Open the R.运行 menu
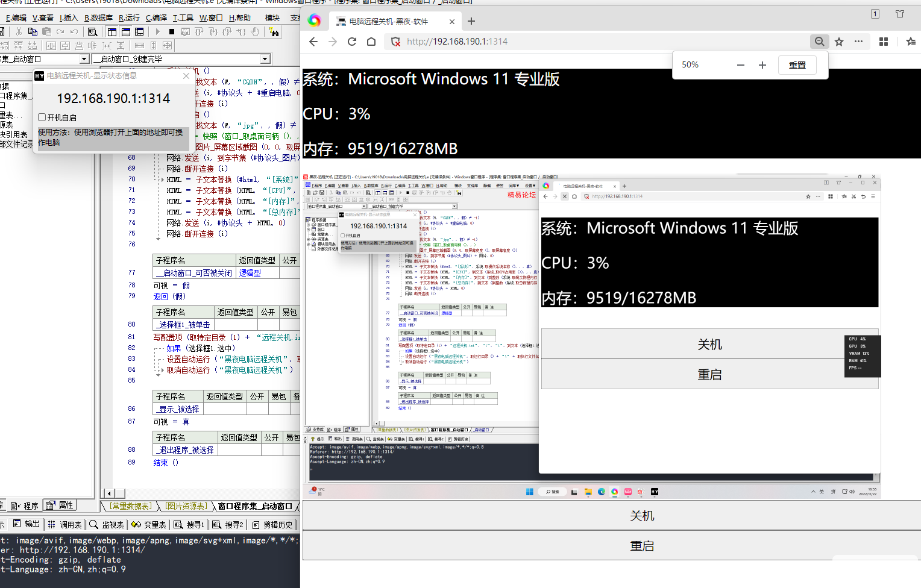The width and height of the screenshot is (921, 588). pos(129,17)
